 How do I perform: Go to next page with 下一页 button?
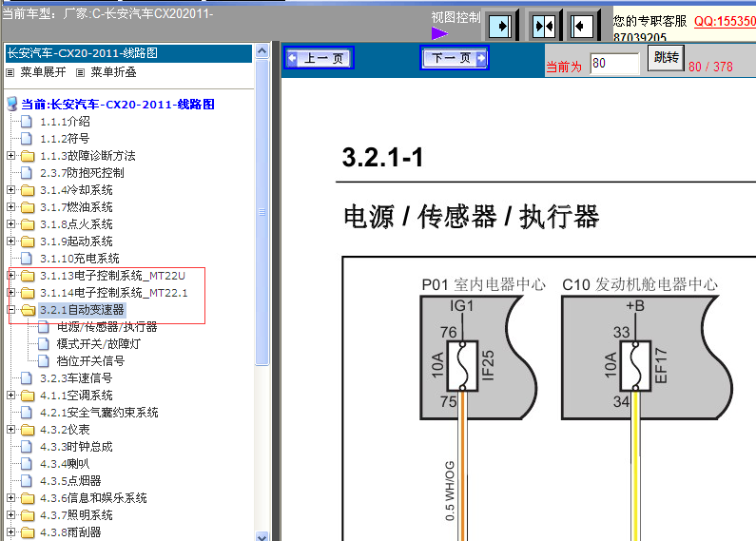click(x=455, y=58)
